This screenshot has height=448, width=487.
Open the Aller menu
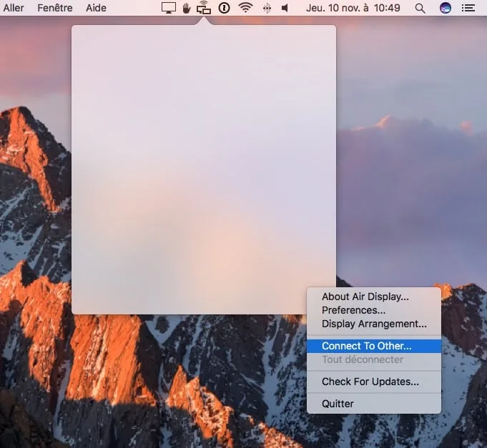pos(14,8)
